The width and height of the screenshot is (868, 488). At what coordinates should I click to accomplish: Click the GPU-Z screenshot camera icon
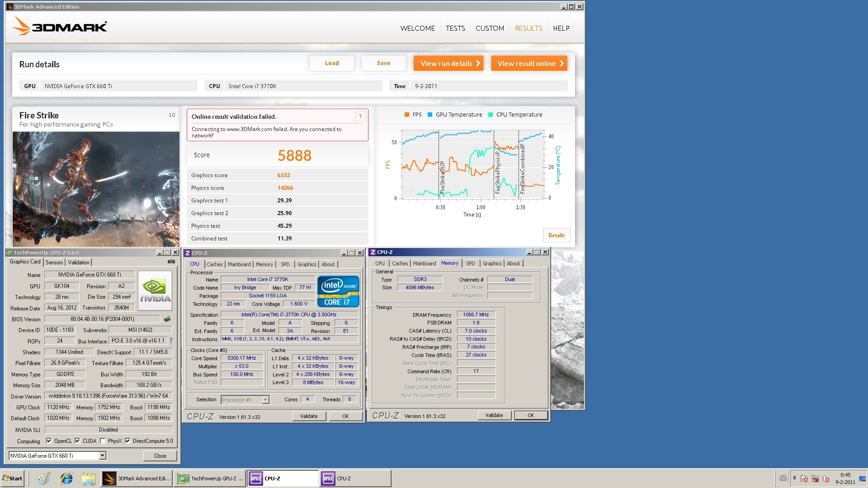(171, 262)
